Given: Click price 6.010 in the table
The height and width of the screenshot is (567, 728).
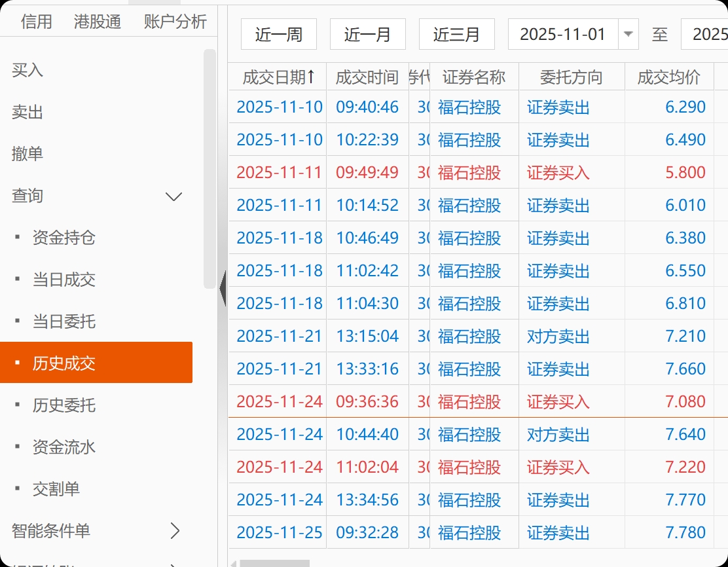Looking at the screenshot, I should click(x=685, y=205).
